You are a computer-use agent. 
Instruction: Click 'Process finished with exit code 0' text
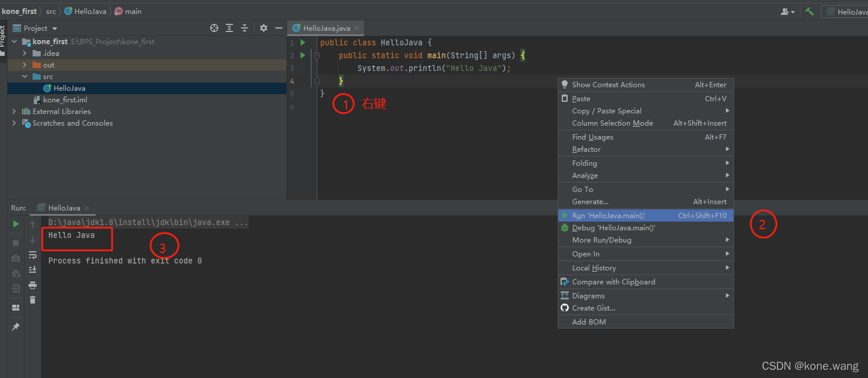tap(125, 261)
